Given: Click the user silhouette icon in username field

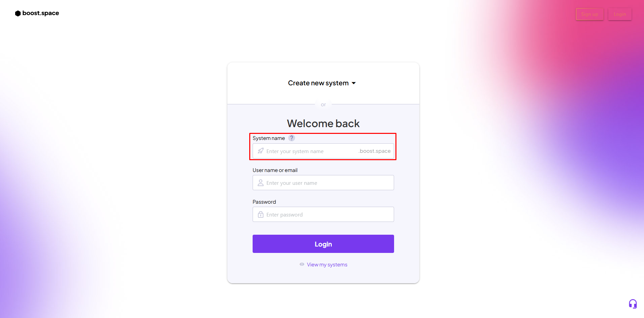Looking at the screenshot, I should pyautogui.click(x=261, y=183).
